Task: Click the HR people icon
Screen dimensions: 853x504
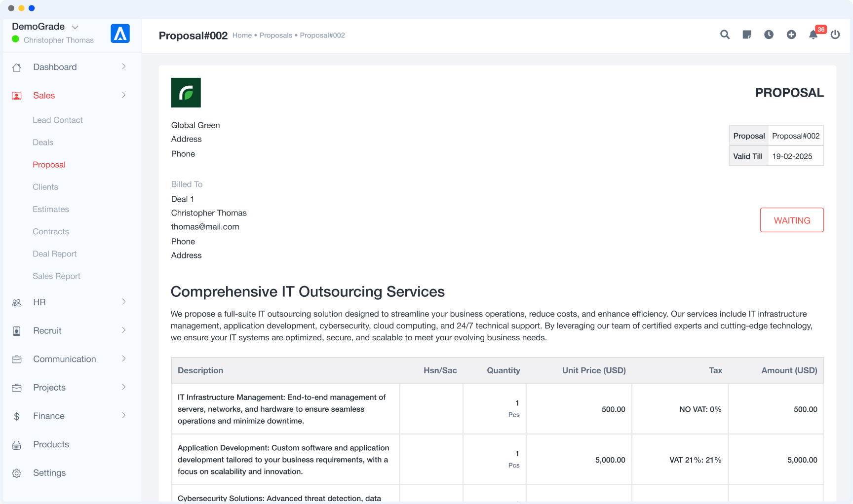Action: tap(17, 303)
